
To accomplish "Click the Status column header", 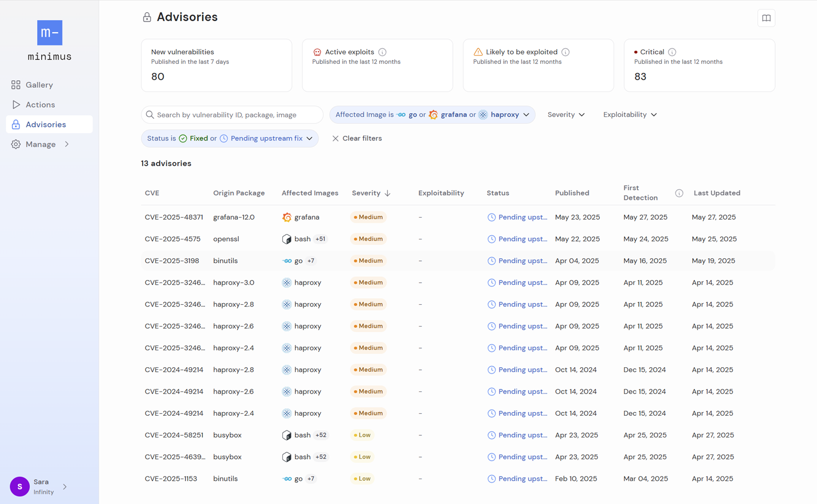I will click(498, 193).
